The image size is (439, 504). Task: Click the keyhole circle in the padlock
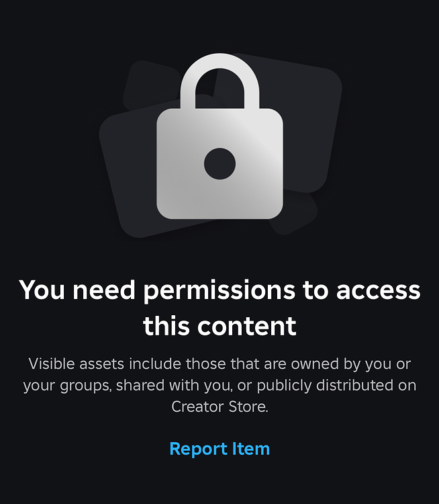coord(220,163)
